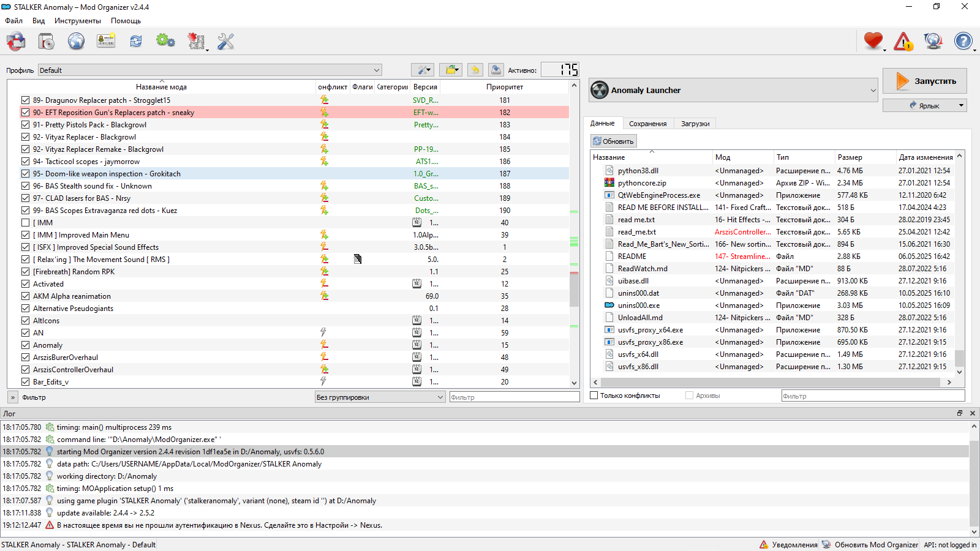Open the folder dropdown icon above mod list
The height and width of the screenshot is (551, 980).
(x=451, y=70)
